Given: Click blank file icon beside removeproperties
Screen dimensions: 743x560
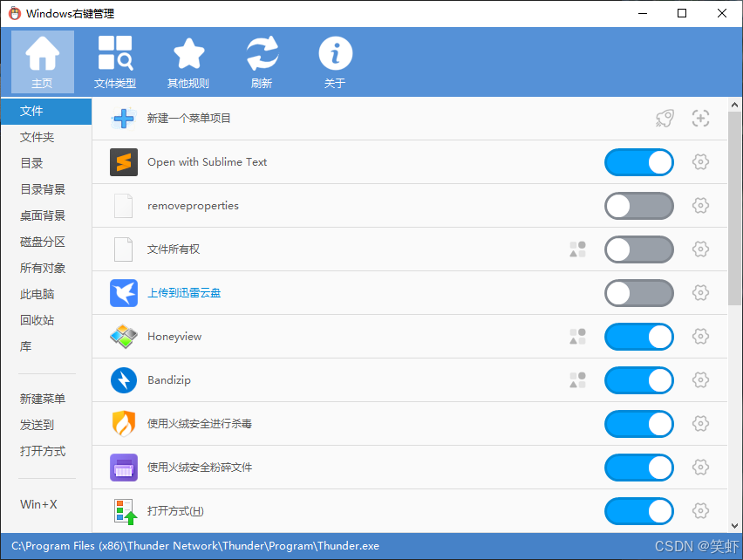Looking at the screenshot, I should (123, 206).
